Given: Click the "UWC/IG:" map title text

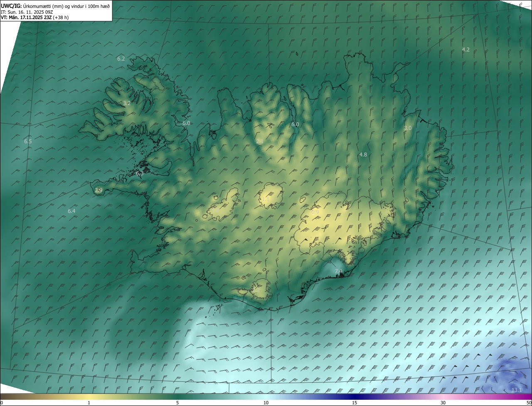Looking at the screenshot, I should pyautogui.click(x=11, y=6).
